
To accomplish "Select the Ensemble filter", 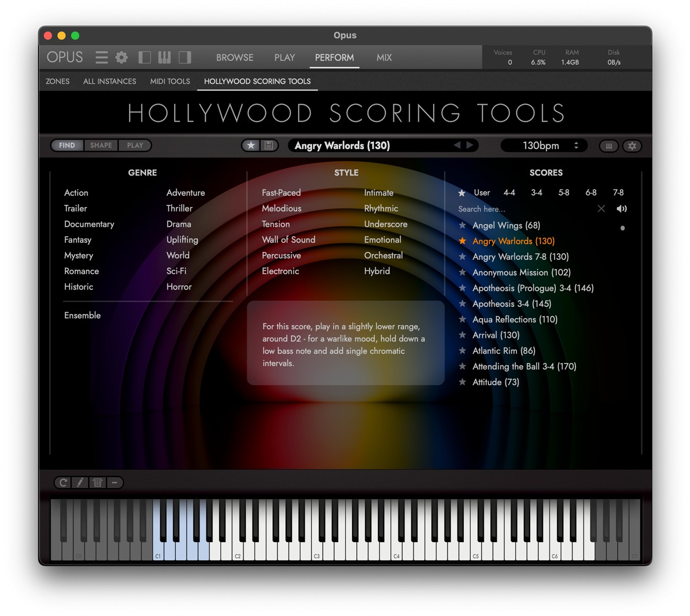I will click(82, 315).
